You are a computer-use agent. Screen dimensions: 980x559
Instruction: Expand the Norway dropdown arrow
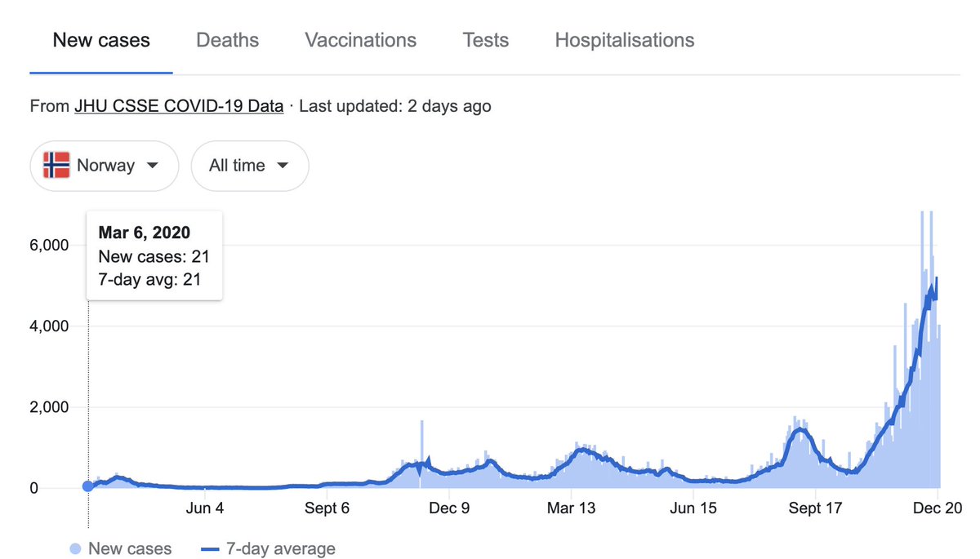pyautogui.click(x=152, y=166)
